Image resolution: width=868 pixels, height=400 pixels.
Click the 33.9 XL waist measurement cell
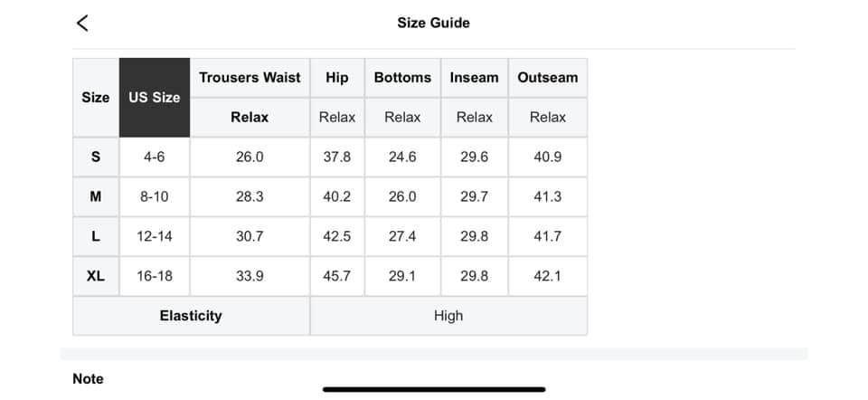(250, 276)
